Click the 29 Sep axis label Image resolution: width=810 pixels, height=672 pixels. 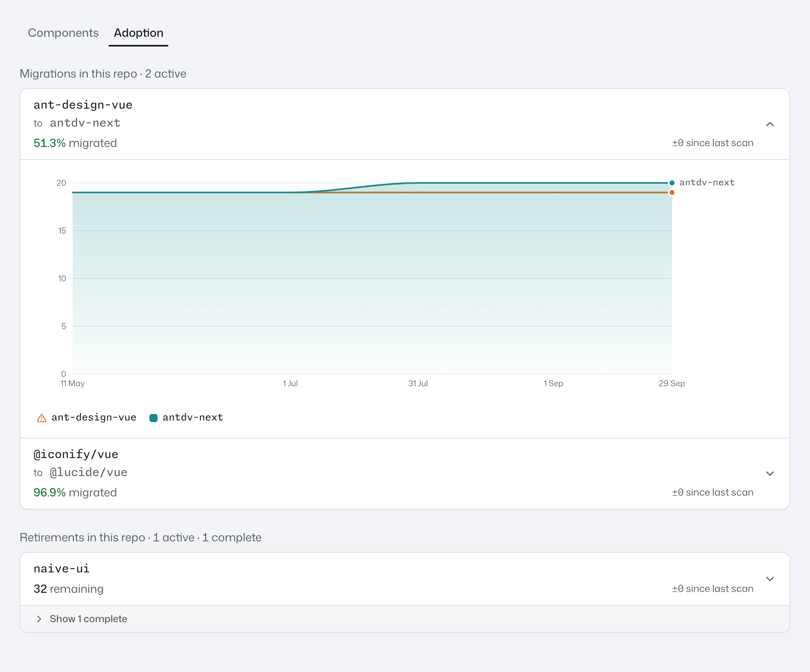pyautogui.click(x=672, y=383)
